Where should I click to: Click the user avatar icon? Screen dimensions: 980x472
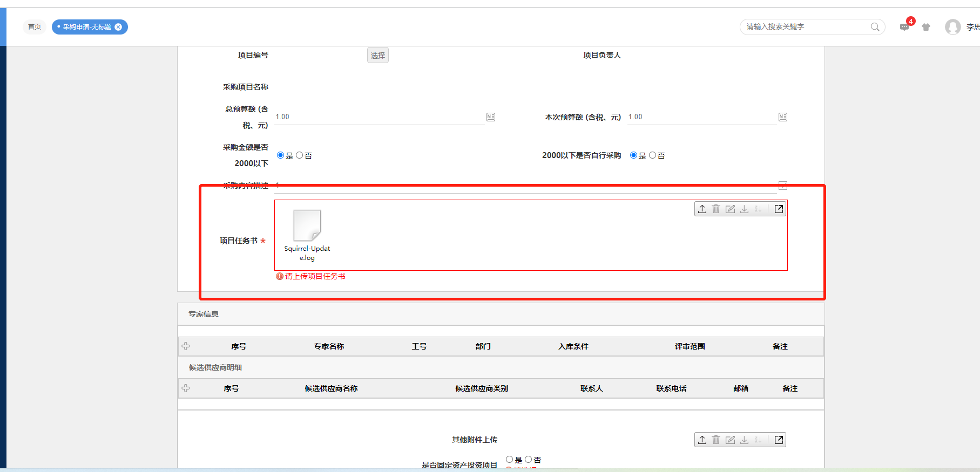tap(952, 27)
